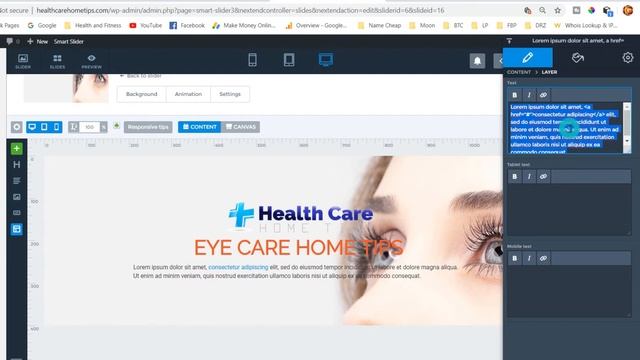Add an image layer
This screenshot has height=360, width=640.
[17, 197]
